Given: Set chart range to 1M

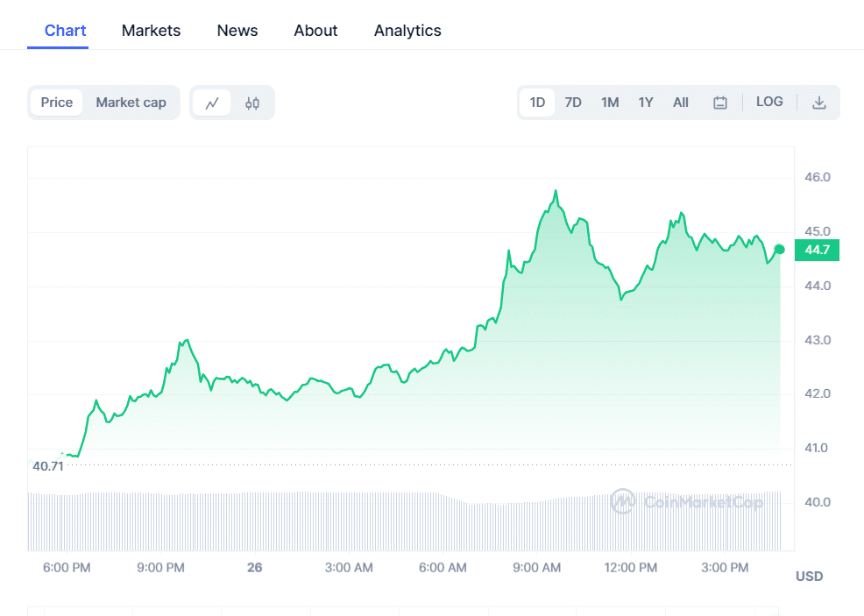Looking at the screenshot, I should [x=610, y=103].
